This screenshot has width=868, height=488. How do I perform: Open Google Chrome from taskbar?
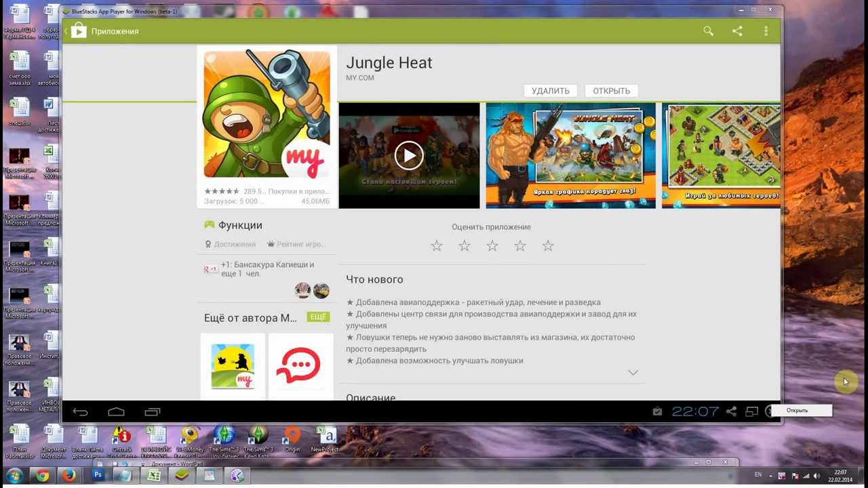[42, 476]
